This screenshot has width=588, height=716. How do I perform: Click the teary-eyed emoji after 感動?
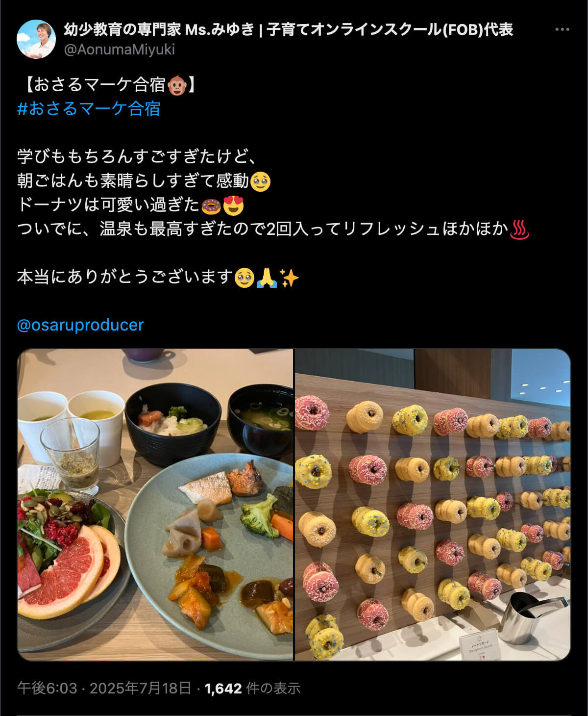pyautogui.click(x=260, y=181)
